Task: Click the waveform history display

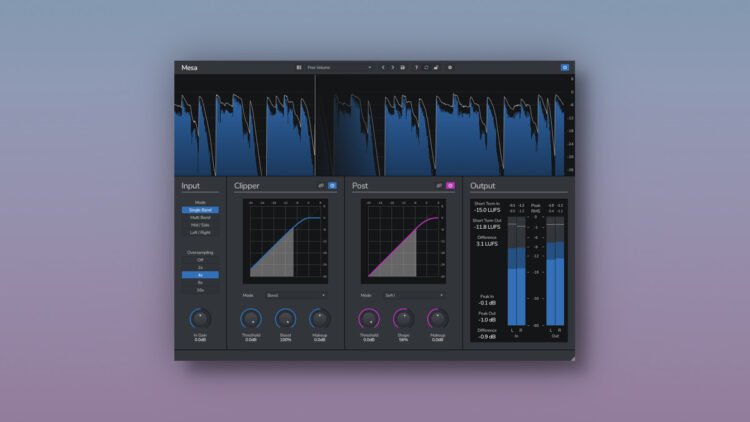Action: tap(375, 125)
